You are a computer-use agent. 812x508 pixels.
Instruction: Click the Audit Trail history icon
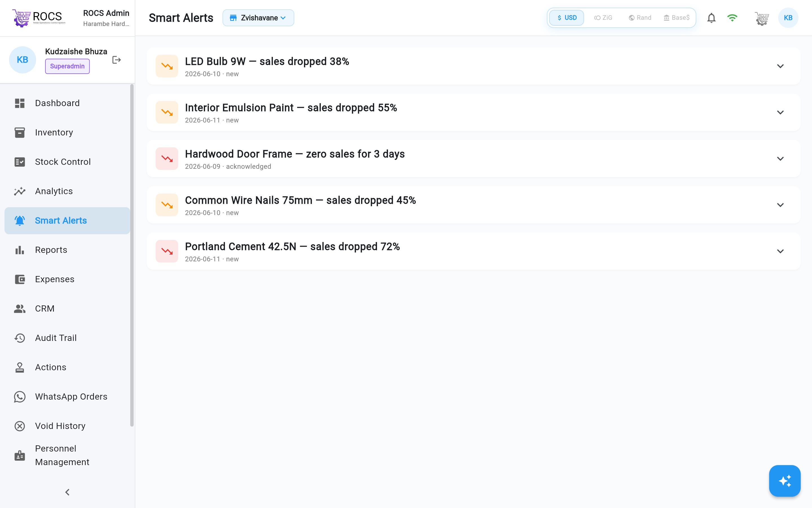[20, 338]
